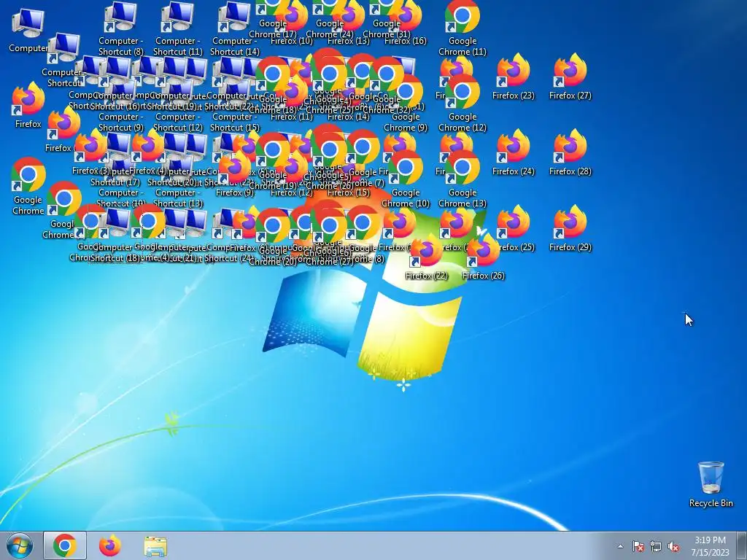
Task: Select the Google Chrome (12) shortcut
Action: 462,104
